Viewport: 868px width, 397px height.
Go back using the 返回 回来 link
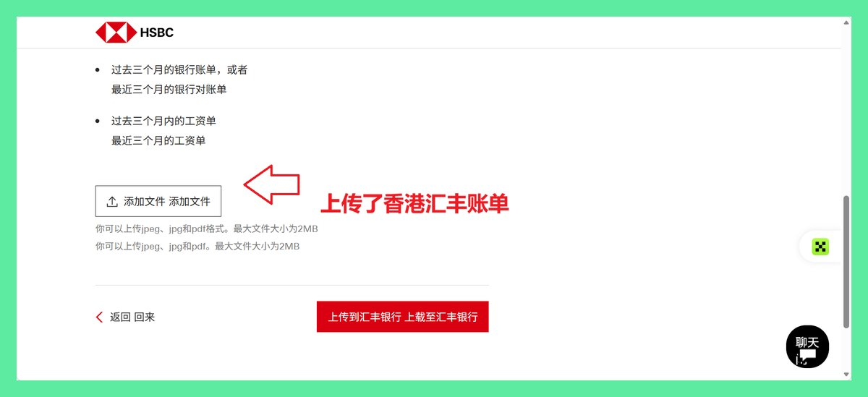(125, 317)
